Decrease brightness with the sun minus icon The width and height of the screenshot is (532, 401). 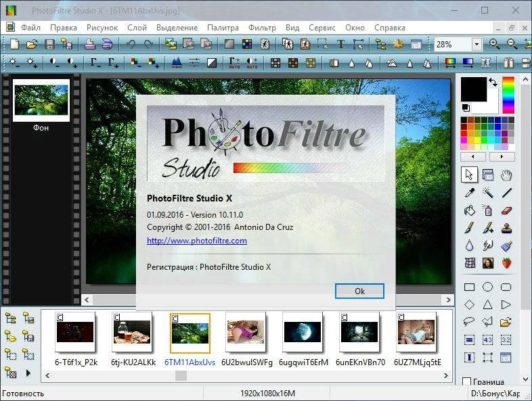click(14, 63)
